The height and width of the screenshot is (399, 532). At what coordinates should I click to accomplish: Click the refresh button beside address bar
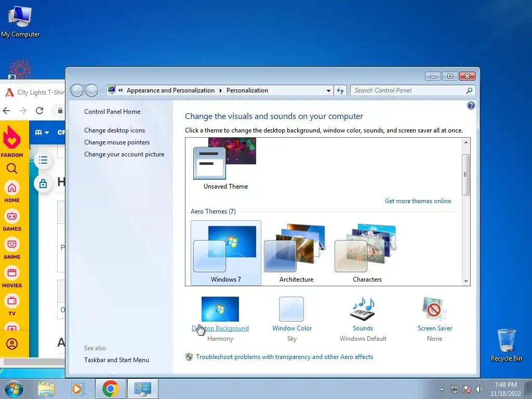(x=340, y=90)
